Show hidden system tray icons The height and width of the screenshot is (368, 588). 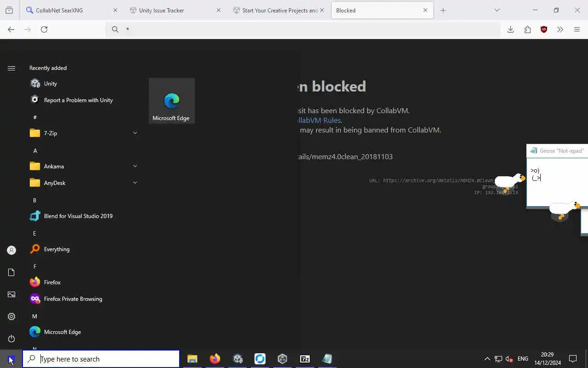(x=487, y=359)
